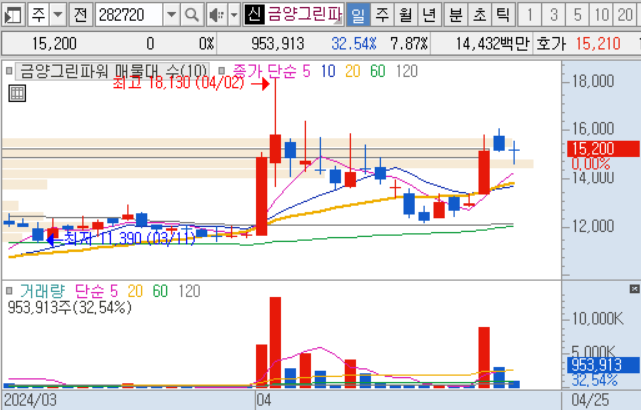
Task: Switch to the 월 monthly chart tab
Action: pyautogui.click(x=406, y=15)
